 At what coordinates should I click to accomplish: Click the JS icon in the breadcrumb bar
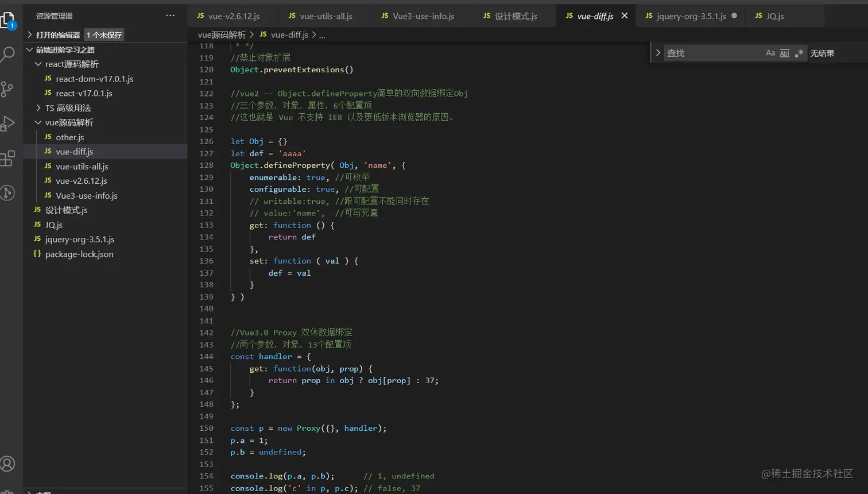263,34
